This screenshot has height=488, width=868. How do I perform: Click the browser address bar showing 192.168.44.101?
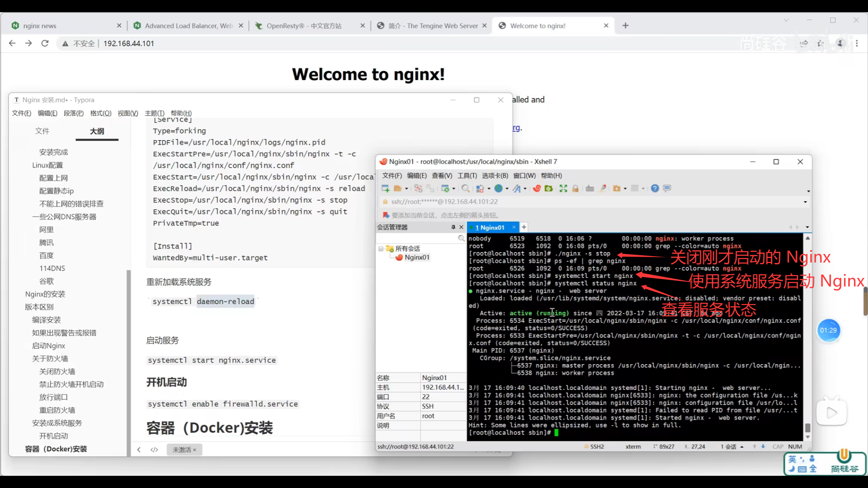[129, 43]
